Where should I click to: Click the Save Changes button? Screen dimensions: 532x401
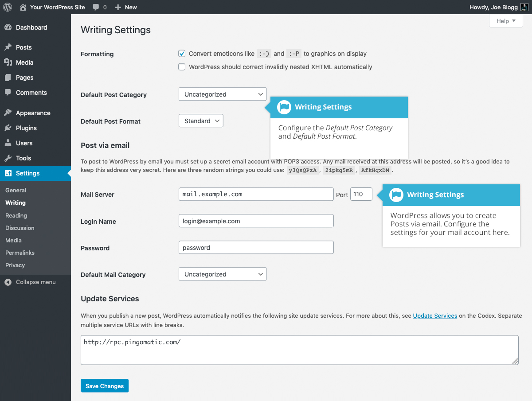(x=105, y=386)
